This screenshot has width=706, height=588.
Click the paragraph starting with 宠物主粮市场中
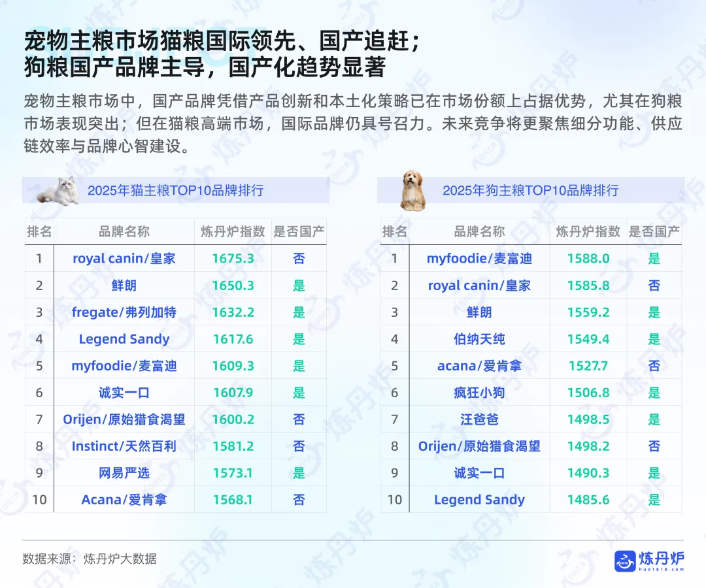click(353, 123)
